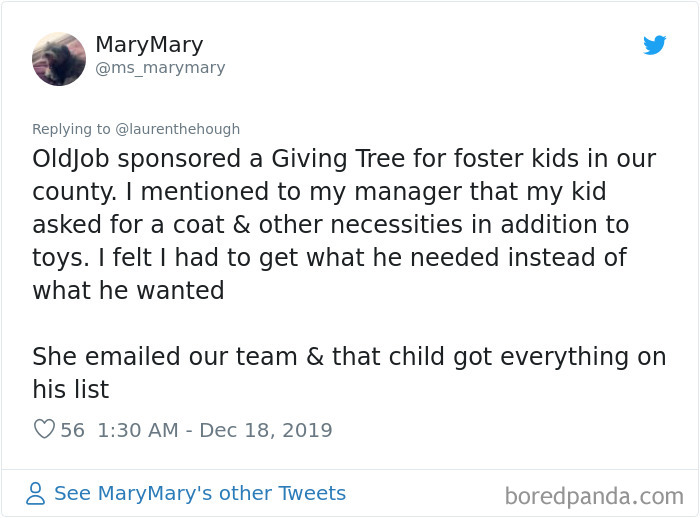
Task: Open See MaryMary's other Tweets
Action: pos(199,493)
